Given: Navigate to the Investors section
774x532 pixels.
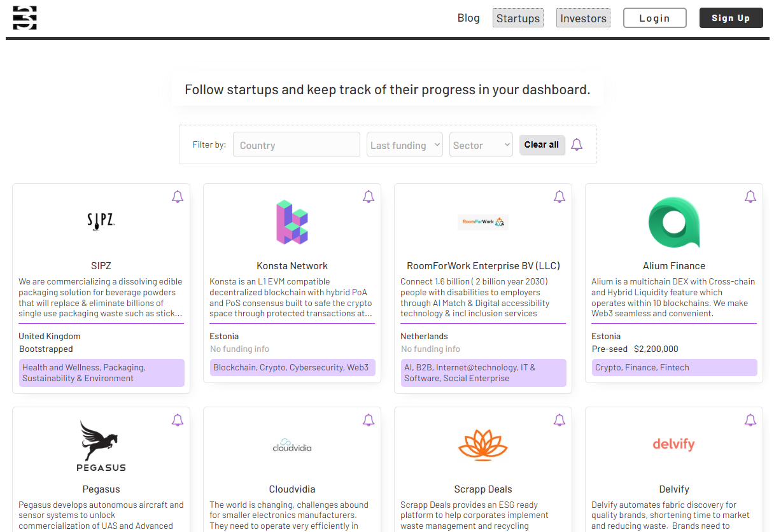Looking at the screenshot, I should click(x=583, y=18).
